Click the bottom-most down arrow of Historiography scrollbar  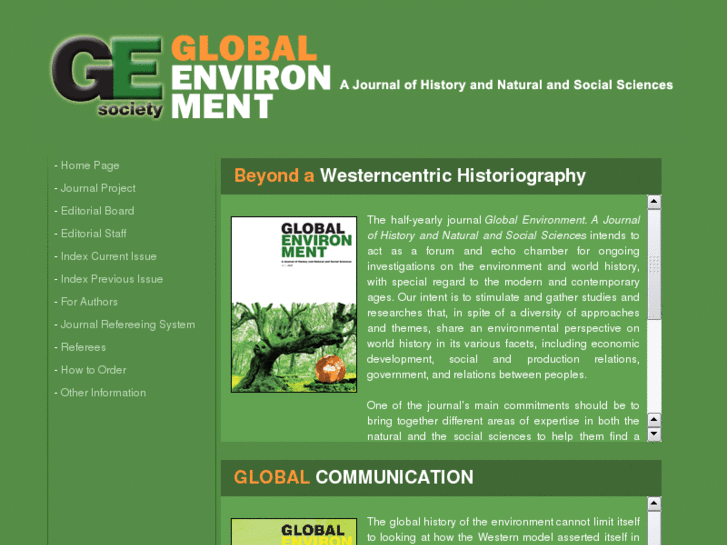(654, 435)
